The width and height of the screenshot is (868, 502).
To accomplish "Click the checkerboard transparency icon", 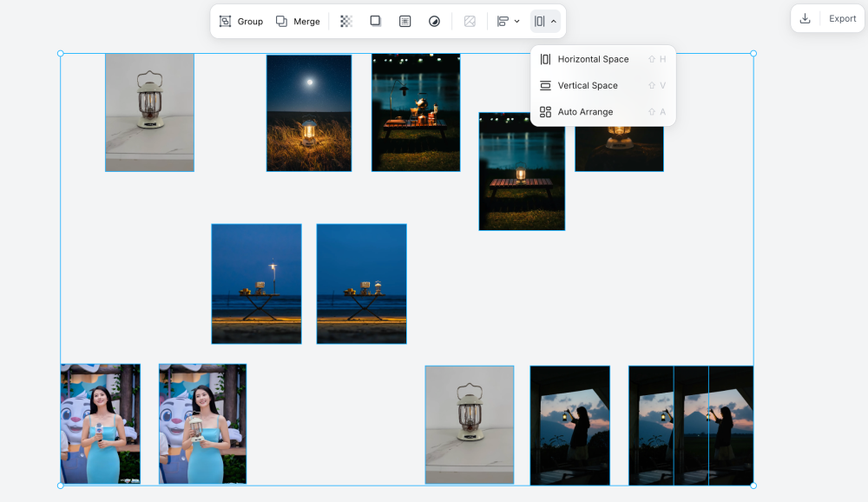I will (x=346, y=21).
